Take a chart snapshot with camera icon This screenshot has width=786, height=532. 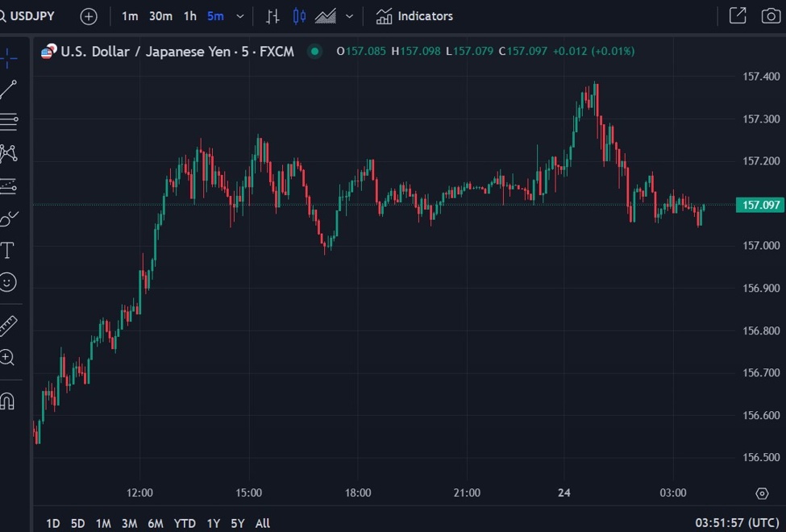[771, 16]
